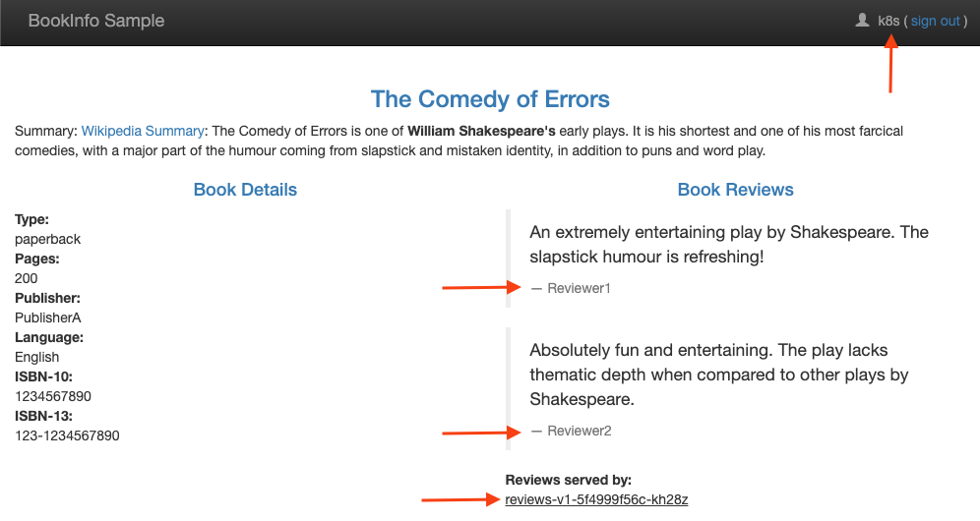Screen dimensions: 980x521
Task: Click the BookInfo Sample brand title
Action: (96, 21)
